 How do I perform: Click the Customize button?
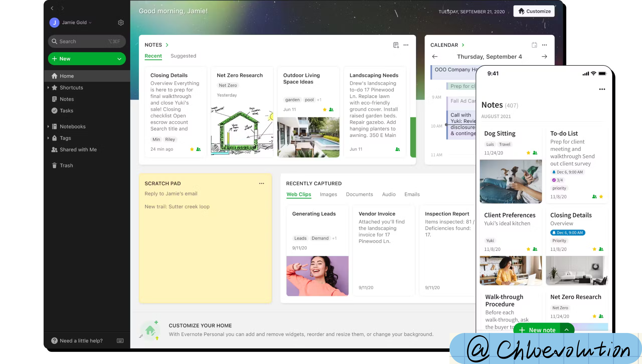click(534, 11)
